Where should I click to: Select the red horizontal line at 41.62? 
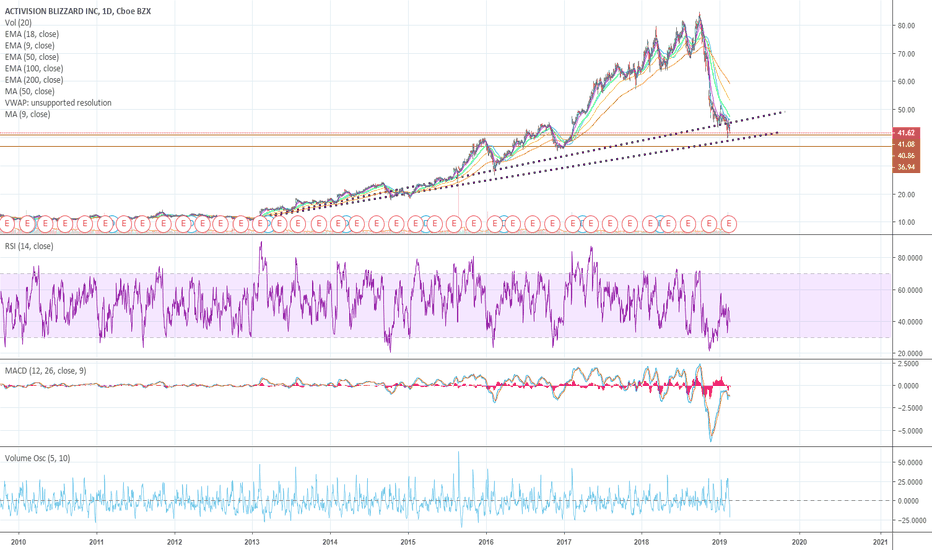pyautogui.click(x=446, y=133)
